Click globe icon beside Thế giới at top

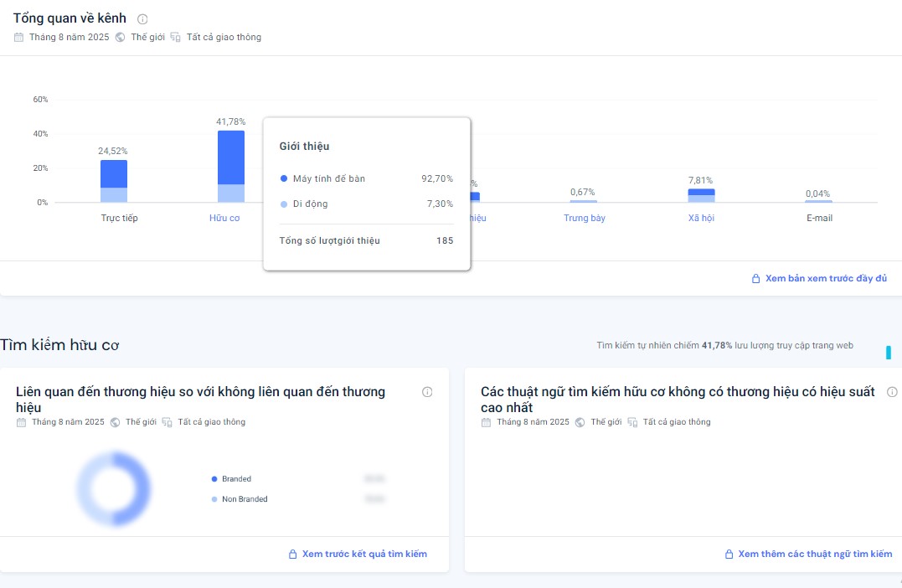121,38
